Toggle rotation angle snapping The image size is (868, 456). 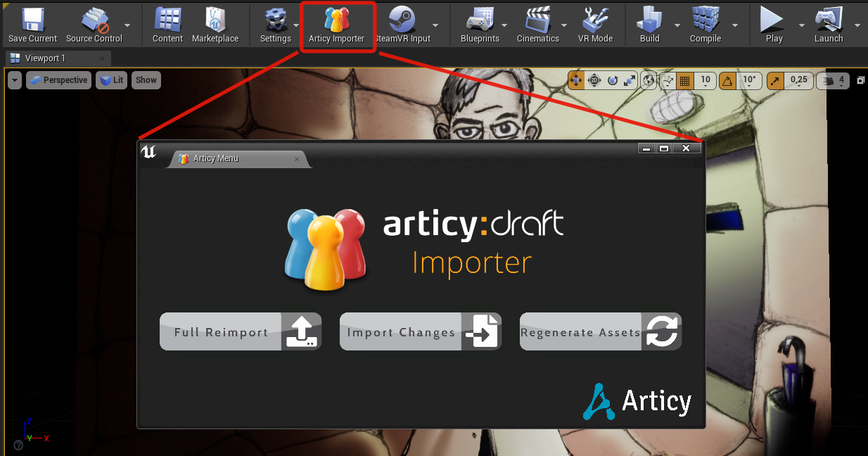727,80
